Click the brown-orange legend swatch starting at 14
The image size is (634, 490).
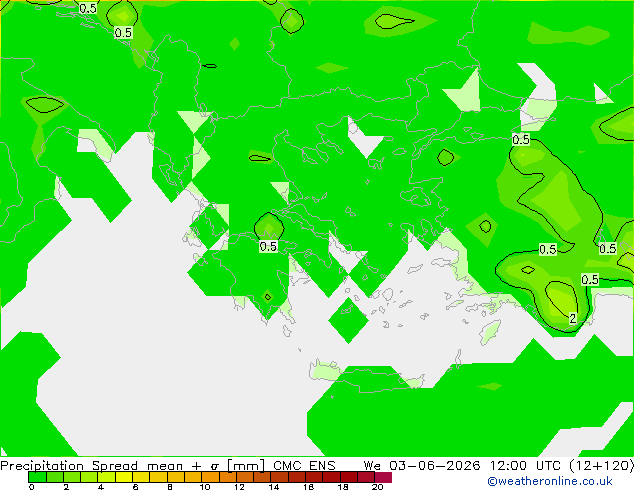tap(279, 477)
